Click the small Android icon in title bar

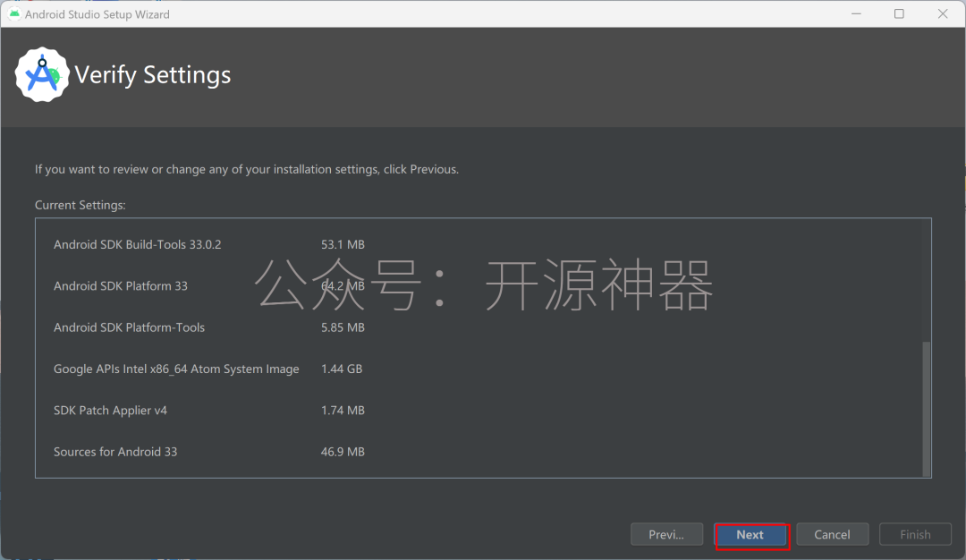[14, 14]
